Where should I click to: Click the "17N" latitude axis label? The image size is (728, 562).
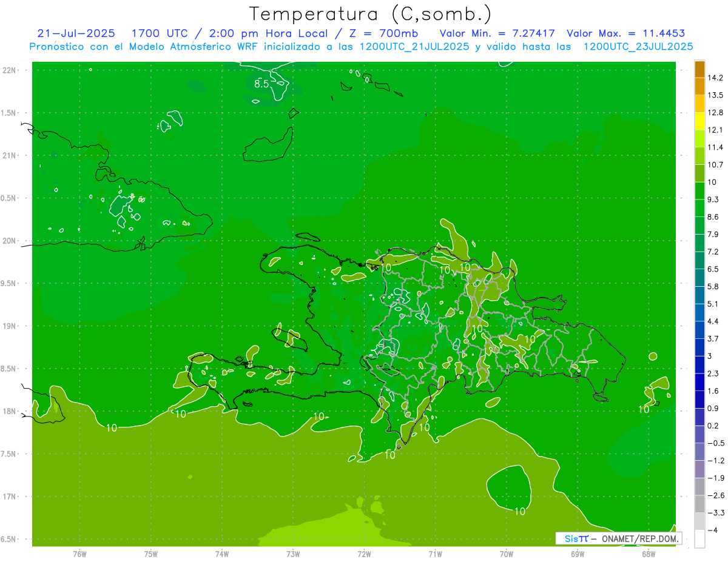[10, 497]
